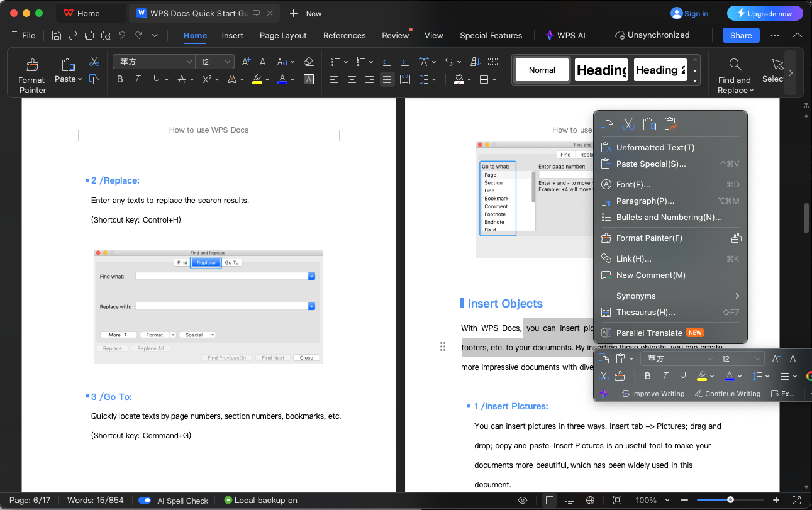Apply the Normal style

[542, 70]
